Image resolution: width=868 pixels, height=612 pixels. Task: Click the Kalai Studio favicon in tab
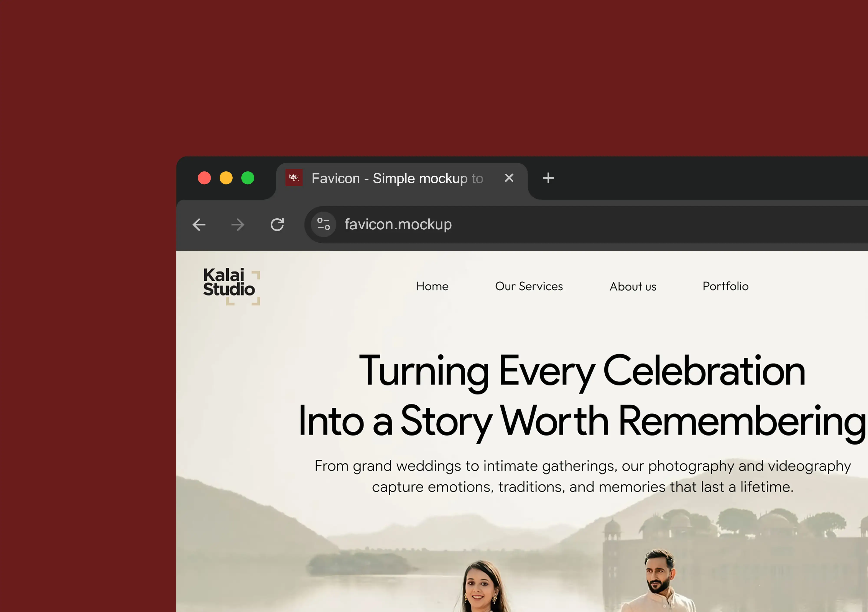(x=294, y=178)
